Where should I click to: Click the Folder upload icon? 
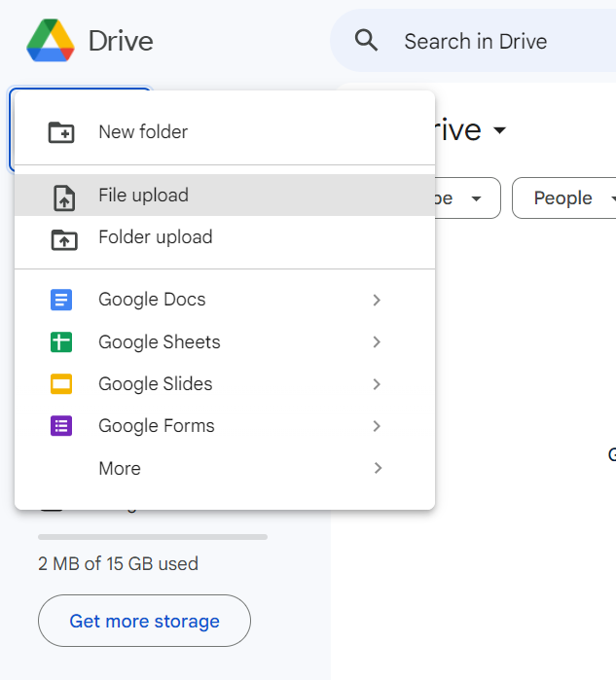[64, 240]
